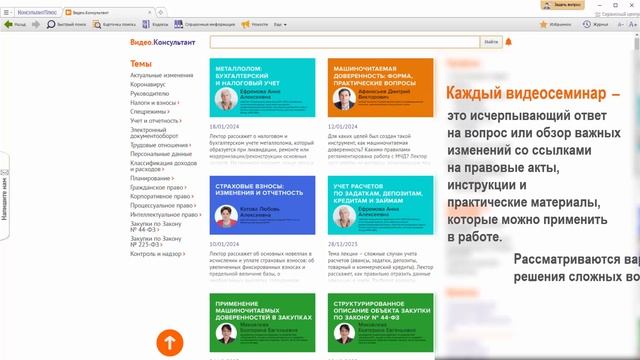This screenshot has height=360, width=640.
Task: Open the hamburger menu beside the tabs
Action: coord(7,12)
